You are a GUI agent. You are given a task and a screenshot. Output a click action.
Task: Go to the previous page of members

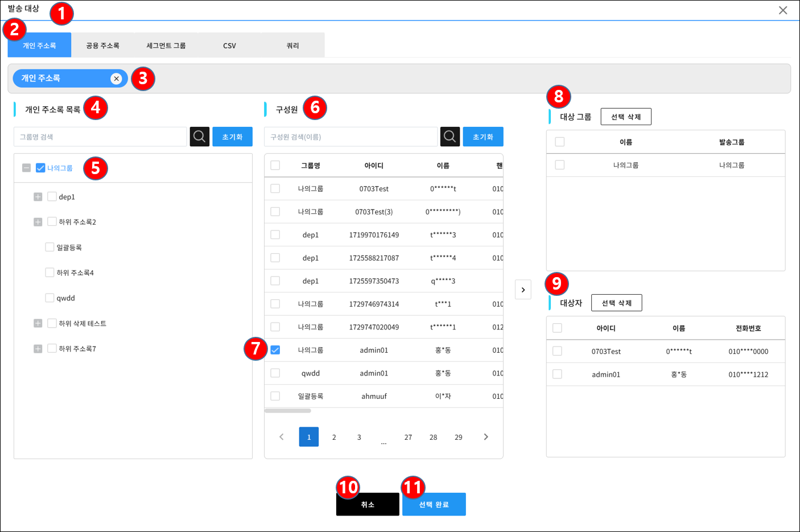point(282,437)
